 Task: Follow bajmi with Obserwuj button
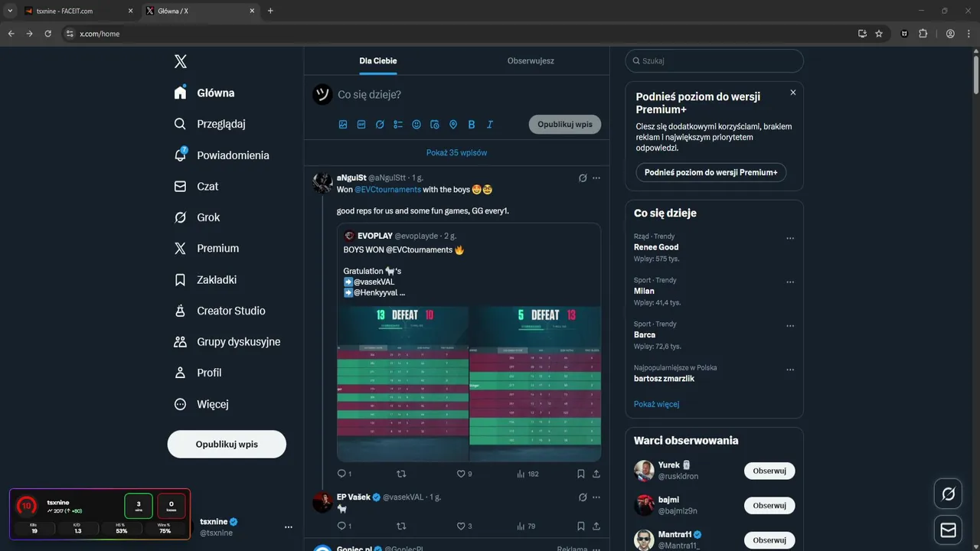point(769,505)
